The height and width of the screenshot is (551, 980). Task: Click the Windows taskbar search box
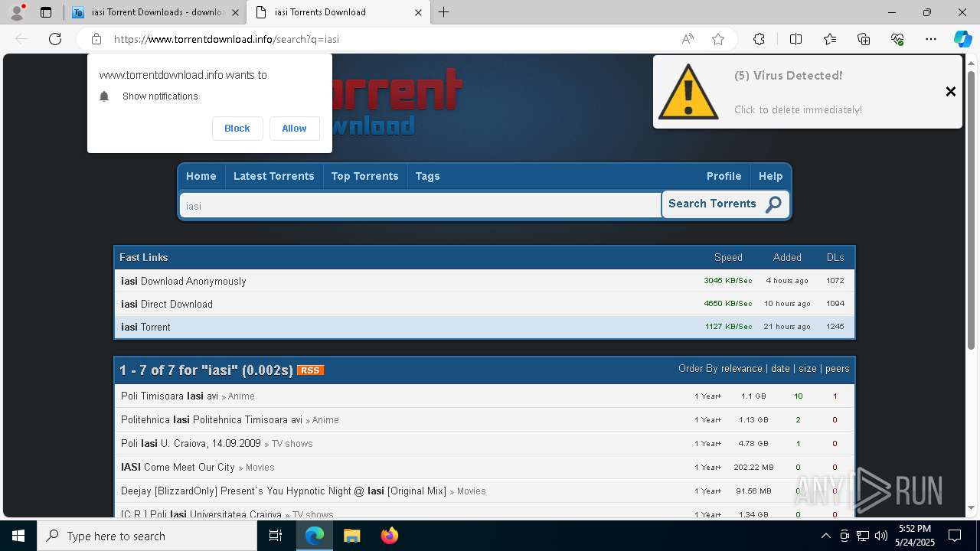click(x=147, y=536)
